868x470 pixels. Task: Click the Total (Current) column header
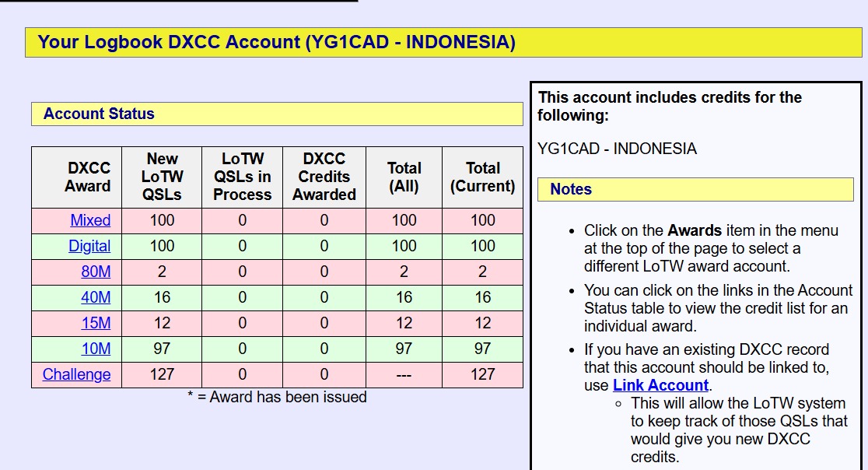click(x=482, y=177)
